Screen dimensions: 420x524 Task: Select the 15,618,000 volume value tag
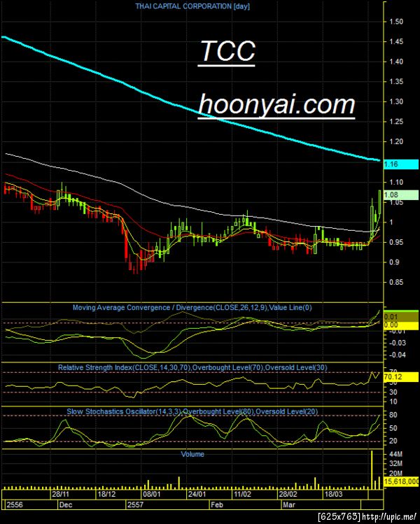[x=401, y=481]
